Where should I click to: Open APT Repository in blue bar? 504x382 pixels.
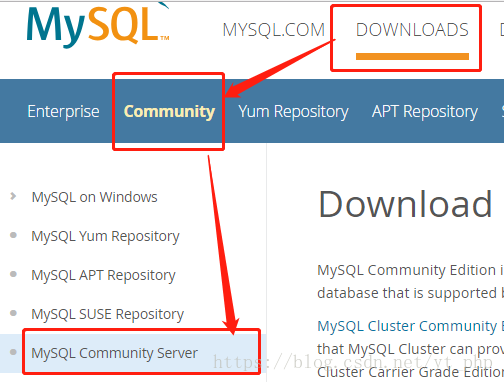(425, 111)
